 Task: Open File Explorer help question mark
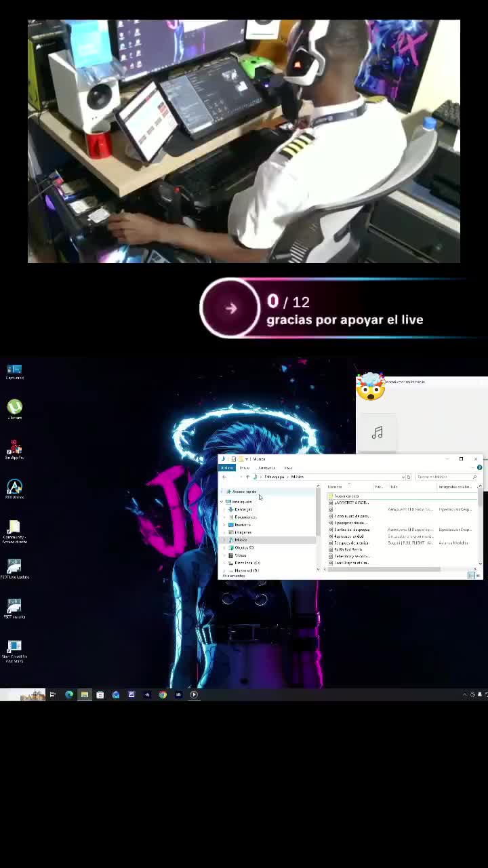click(479, 467)
